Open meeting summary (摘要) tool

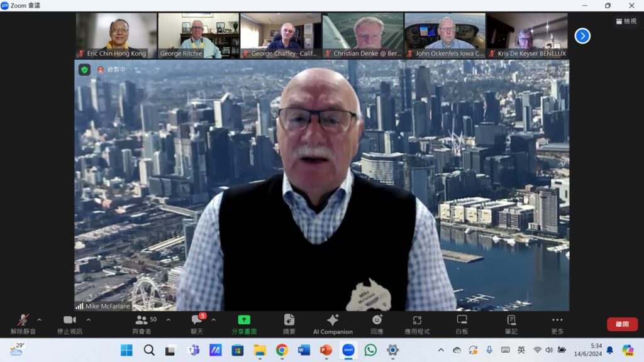click(289, 323)
